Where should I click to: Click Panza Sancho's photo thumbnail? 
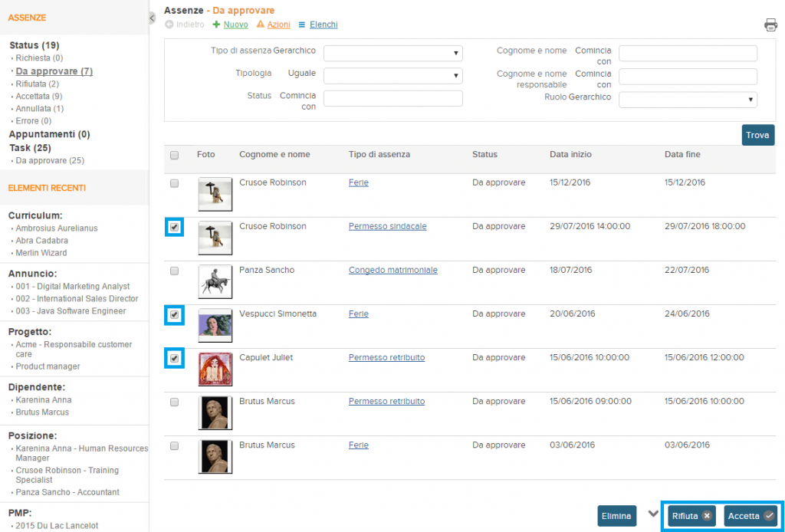215,282
